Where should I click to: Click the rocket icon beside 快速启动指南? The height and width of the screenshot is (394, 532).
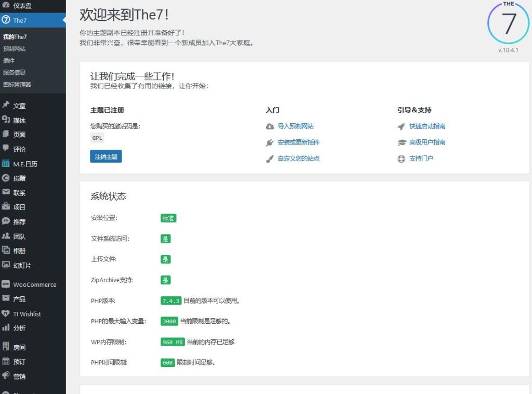[401, 126]
